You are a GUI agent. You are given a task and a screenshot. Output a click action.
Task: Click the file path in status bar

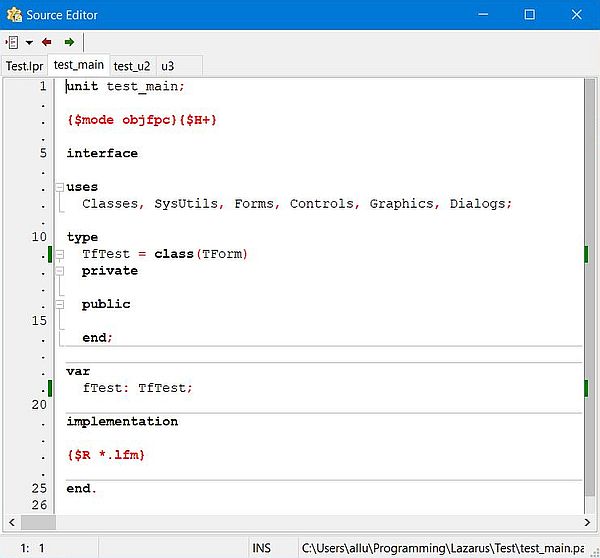pyautogui.click(x=443, y=548)
